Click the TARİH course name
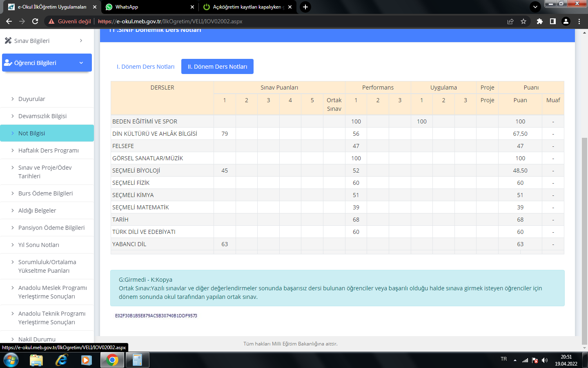 [x=120, y=220]
